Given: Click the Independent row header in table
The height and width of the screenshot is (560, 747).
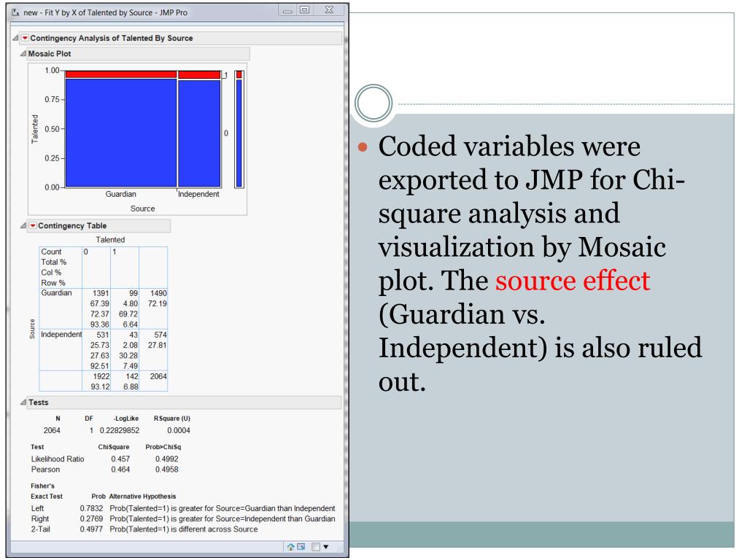Looking at the screenshot, I should 61,335.
